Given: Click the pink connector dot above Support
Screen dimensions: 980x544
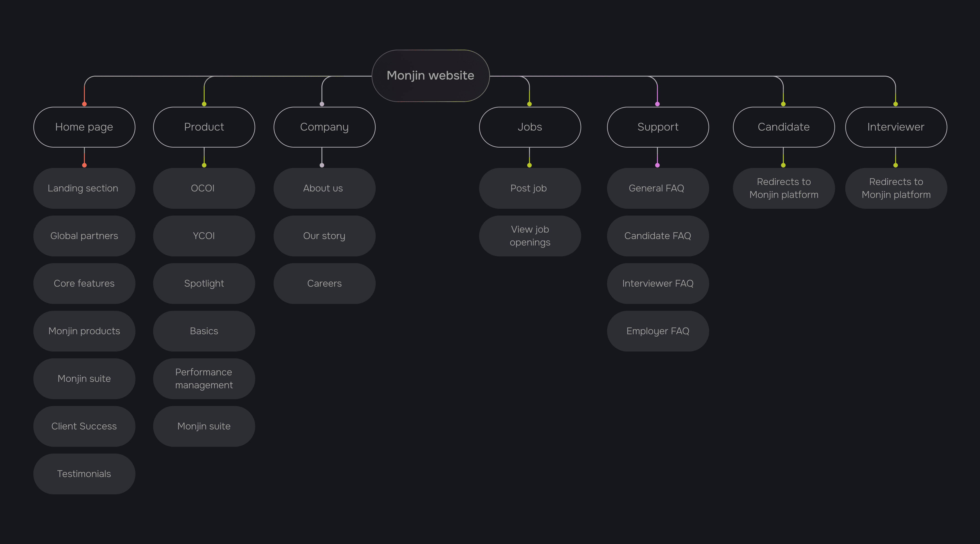Looking at the screenshot, I should [x=657, y=104].
